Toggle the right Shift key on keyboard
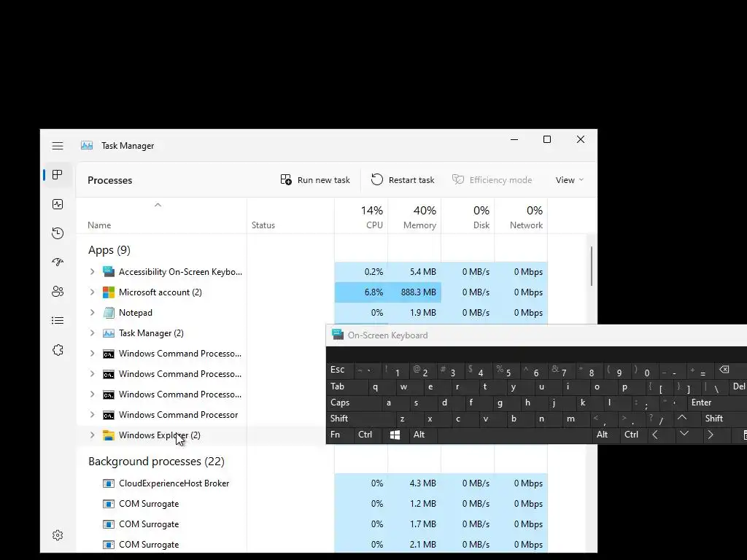The height and width of the screenshot is (560, 747). [723, 419]
